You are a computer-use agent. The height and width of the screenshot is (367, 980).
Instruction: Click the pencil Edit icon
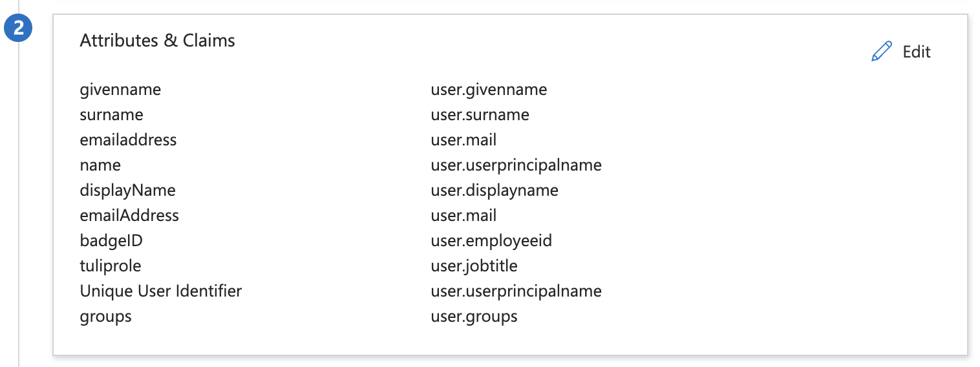(881, 52)
